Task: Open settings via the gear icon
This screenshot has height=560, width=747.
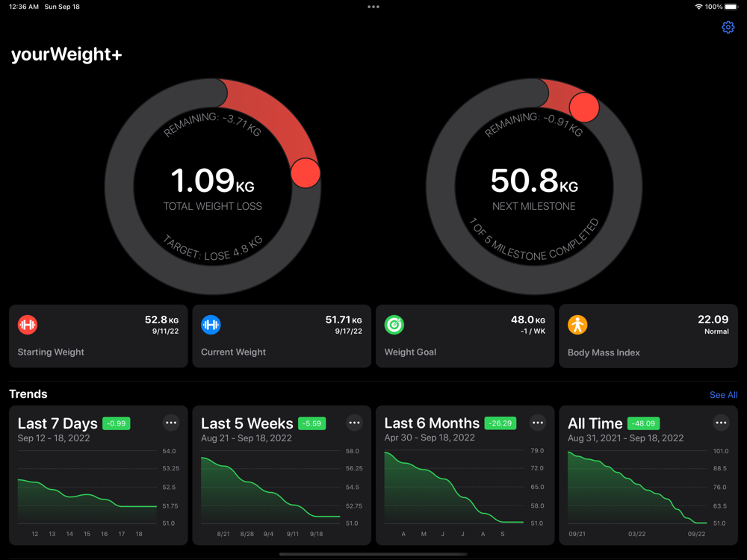Action: tap(728, 27)
